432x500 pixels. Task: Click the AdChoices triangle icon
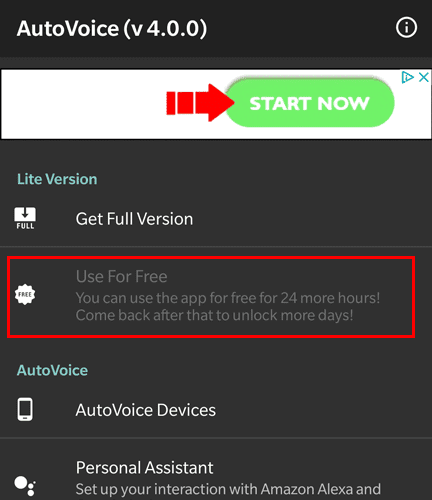coord(407,77)
